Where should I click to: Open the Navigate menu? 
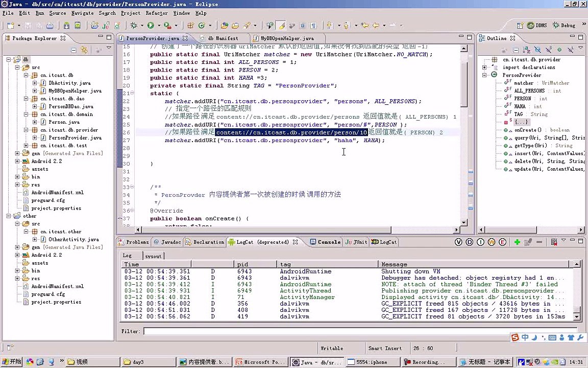click(83, 13)
